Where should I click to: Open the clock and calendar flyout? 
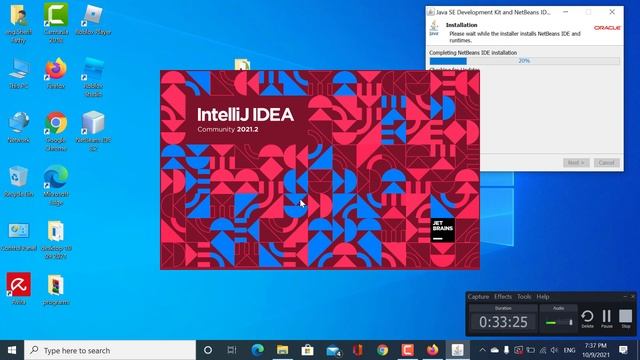(596, 350)
